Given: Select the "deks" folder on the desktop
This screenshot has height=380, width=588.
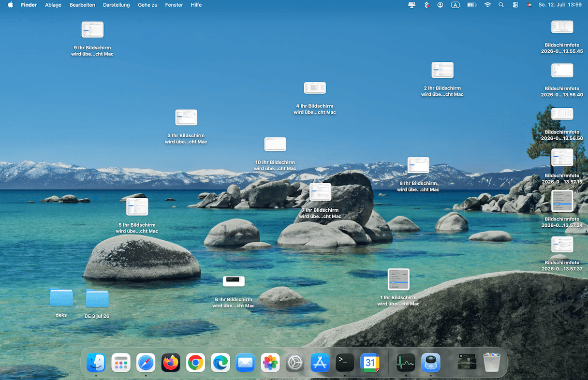Looking at the screenshot, I should click(x=61, y=303).
